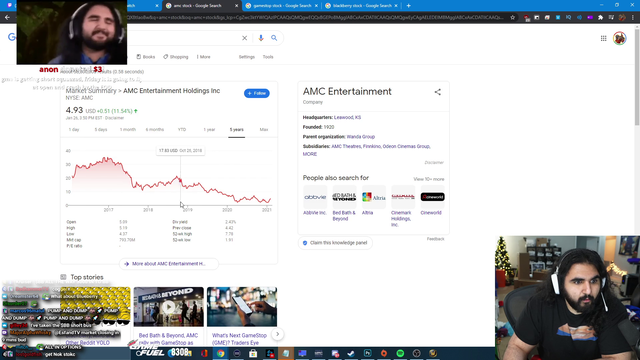Clear the Google search box with X
640x360 pixels.
pos(244,38)
